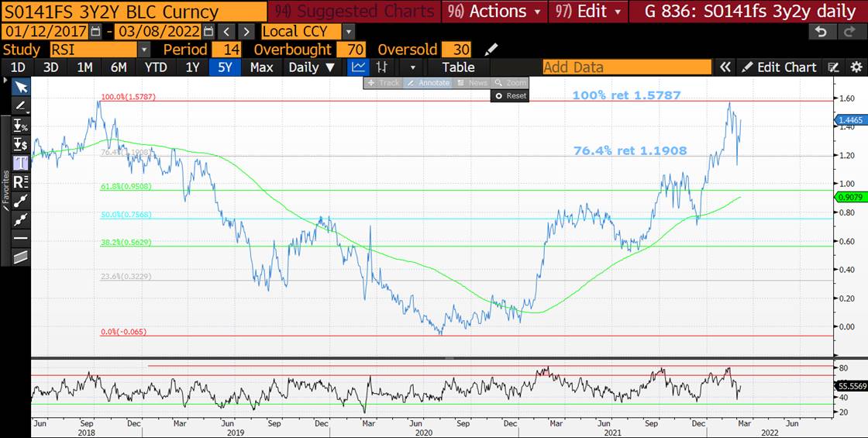The height and width of the screenshot is (438, 868).
Task: Toggle Annotate mode
Action: (428, 82)
